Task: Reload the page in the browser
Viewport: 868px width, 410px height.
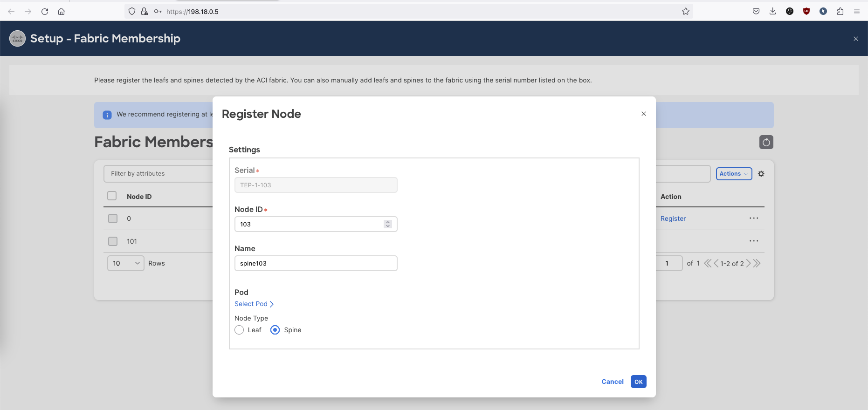Action: [x=45, y=12]
